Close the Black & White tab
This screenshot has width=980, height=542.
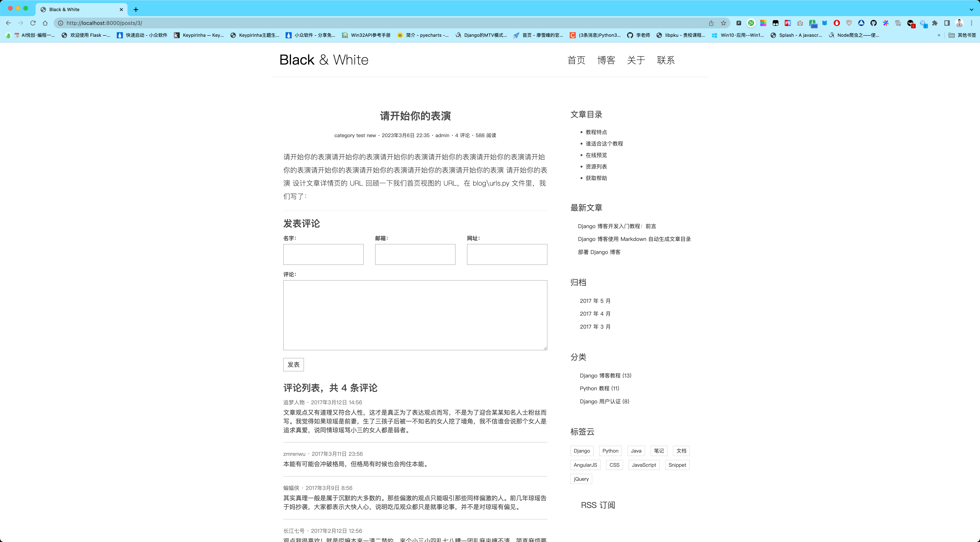click(121, 10)
